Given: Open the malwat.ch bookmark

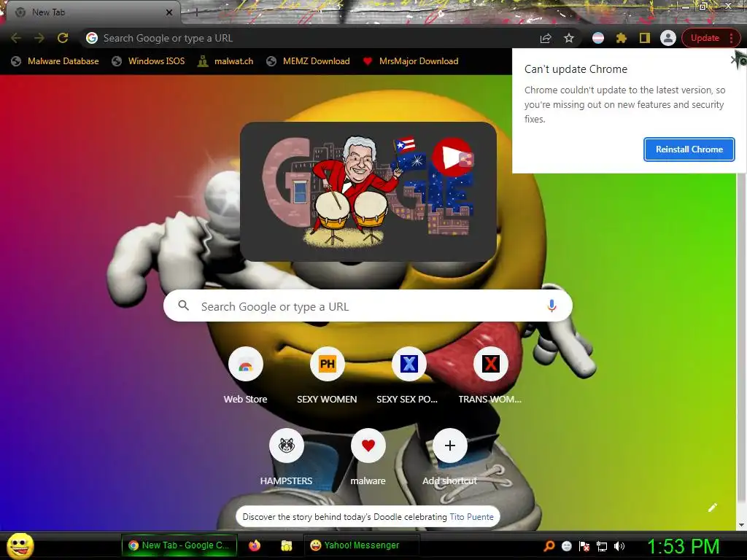Looking at the screenshot, I should [226, 61].
